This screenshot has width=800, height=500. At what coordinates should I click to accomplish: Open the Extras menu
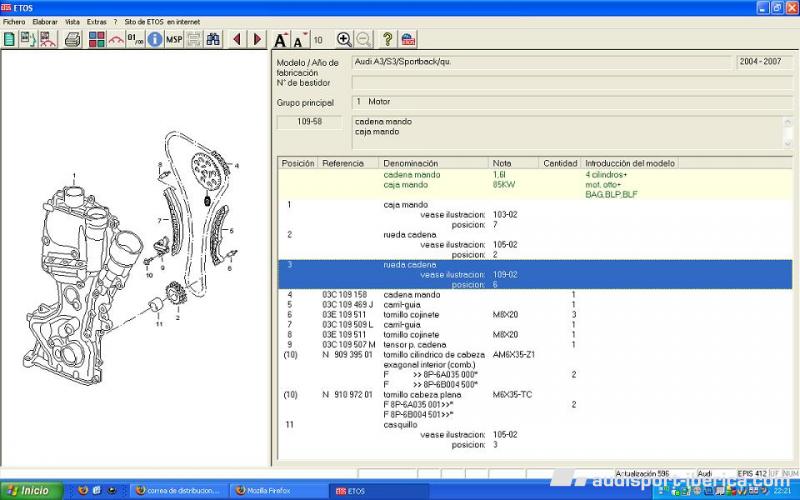click(x=96, y=22)
